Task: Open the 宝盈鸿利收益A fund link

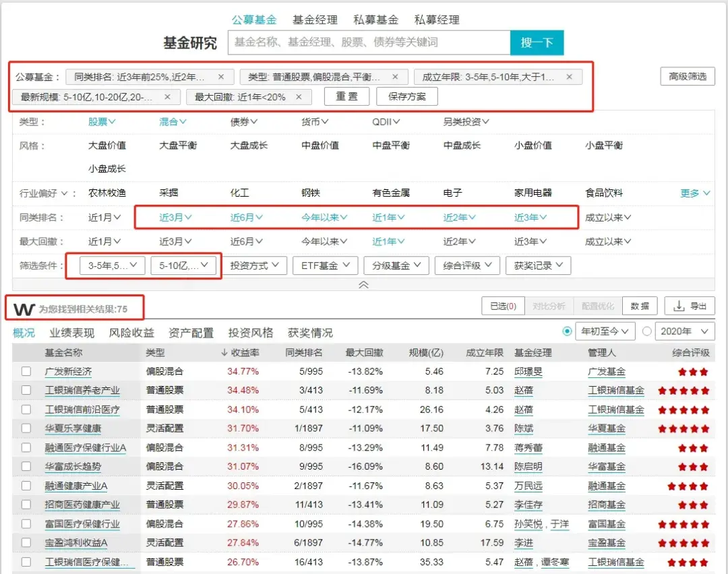Action: 76,543
